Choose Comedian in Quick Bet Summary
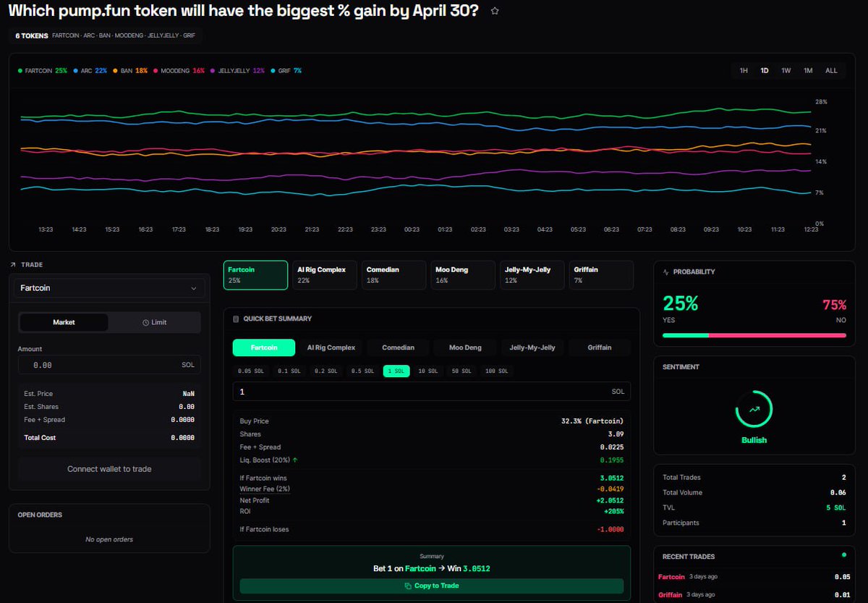The image size is (868, 603). coord(399,347)
